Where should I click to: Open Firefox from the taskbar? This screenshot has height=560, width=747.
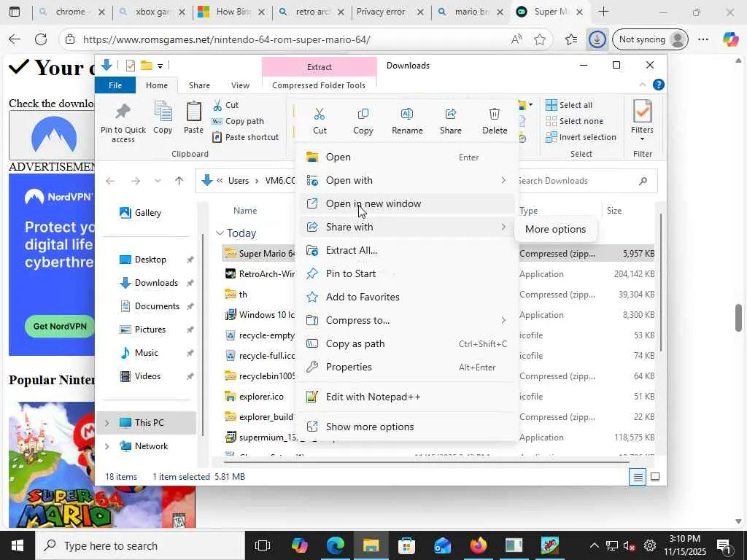pos(478,545)
